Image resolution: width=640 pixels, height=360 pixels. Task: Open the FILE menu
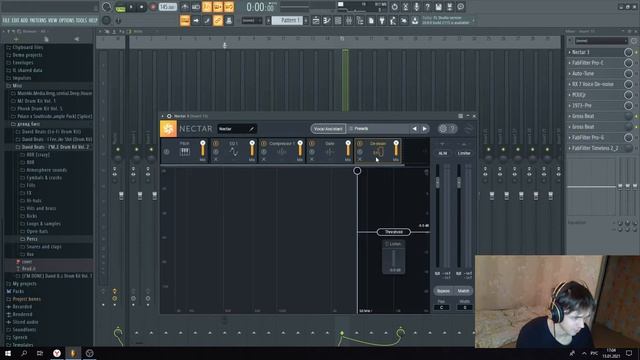click(6, 20)
